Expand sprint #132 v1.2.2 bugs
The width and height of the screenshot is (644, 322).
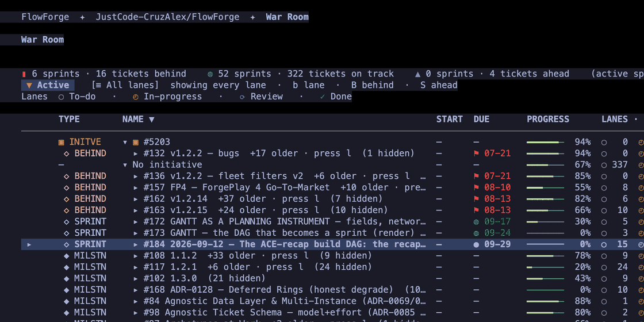pyautogui.click(x=136, y=154)
